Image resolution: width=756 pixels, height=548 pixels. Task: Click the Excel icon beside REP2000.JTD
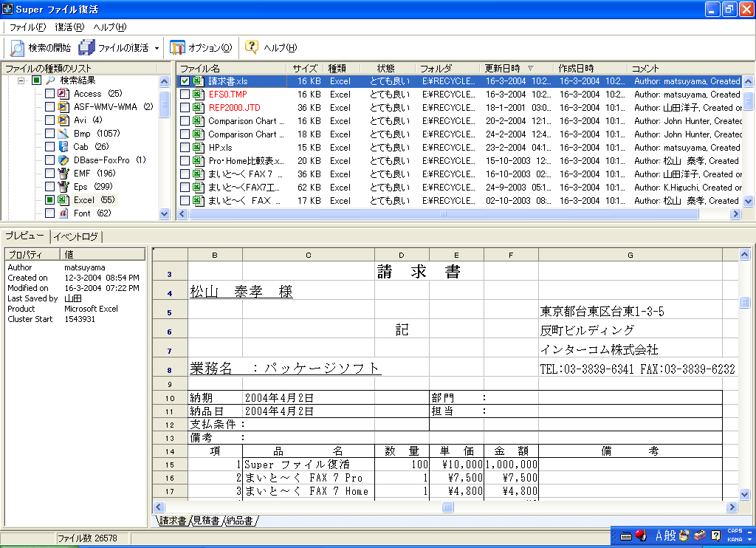198,108
